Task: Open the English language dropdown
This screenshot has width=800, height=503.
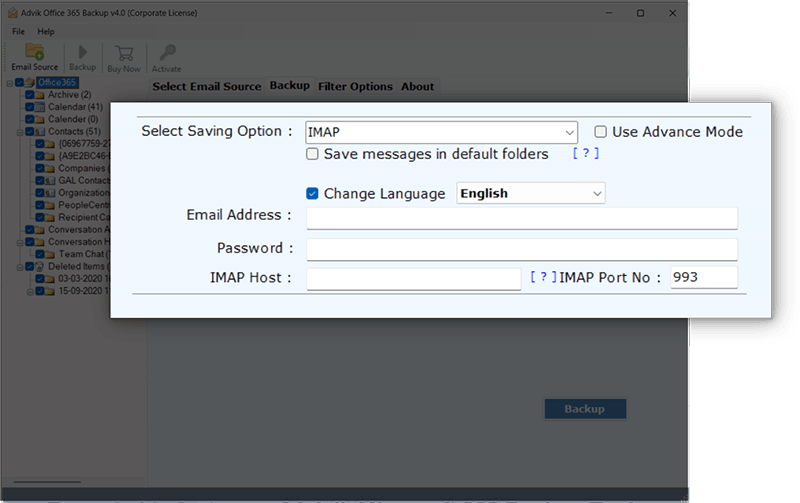Action: pos(531,193)
